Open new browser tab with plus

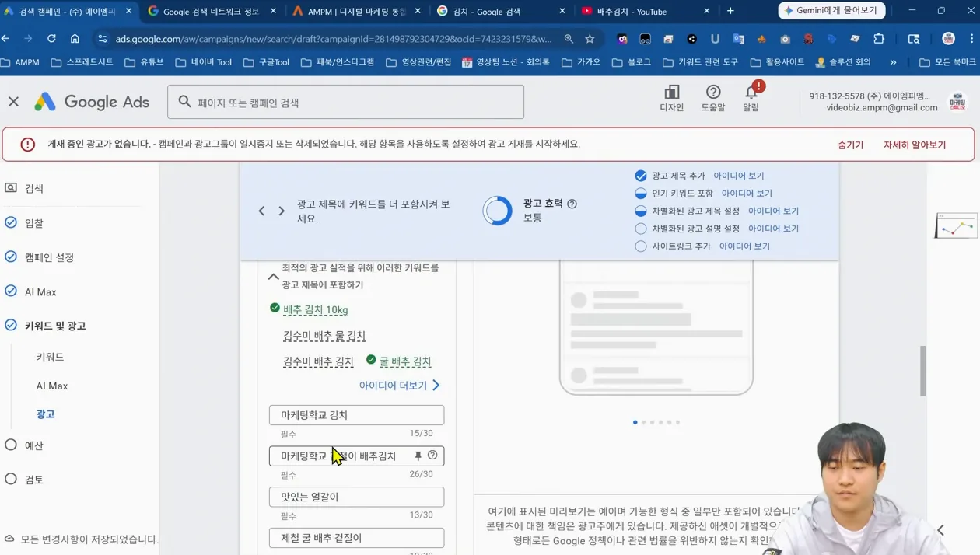[x=730, y=11]
